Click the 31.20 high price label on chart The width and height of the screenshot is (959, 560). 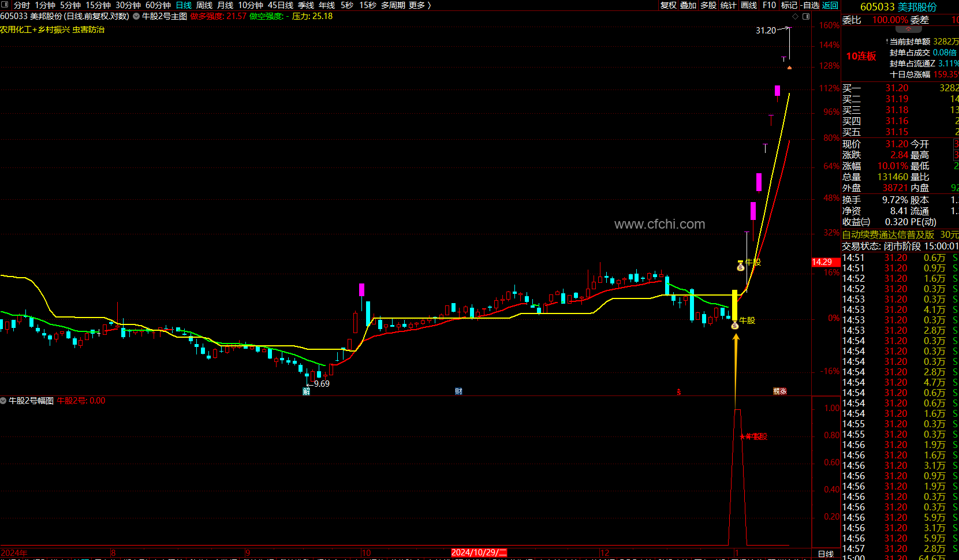coord(766,31)
